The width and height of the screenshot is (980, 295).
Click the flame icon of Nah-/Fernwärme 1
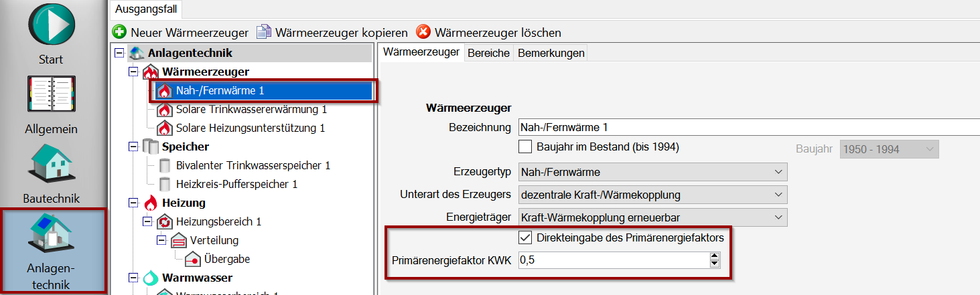coord(164,90)
